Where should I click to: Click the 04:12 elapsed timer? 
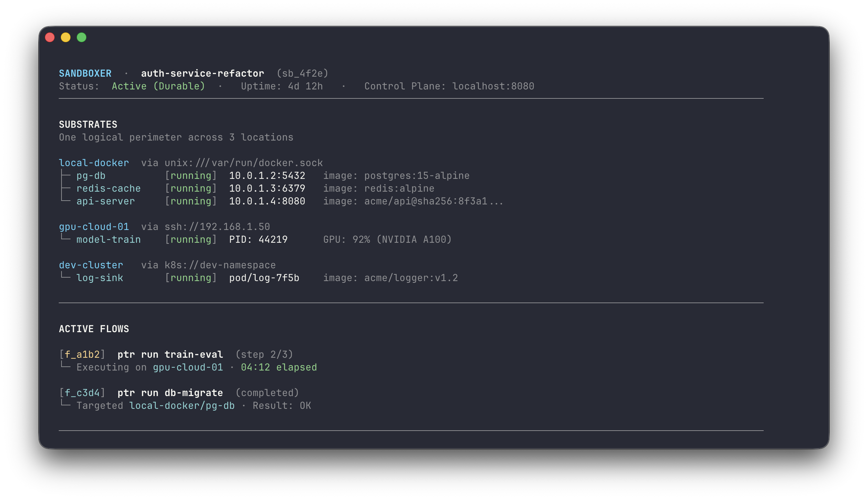tap(279, 367)
